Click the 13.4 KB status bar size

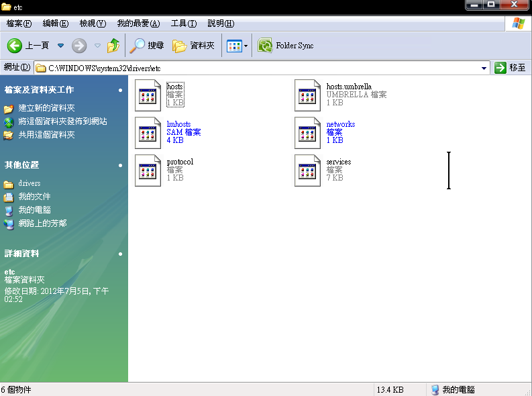click(x=390, y=390)
